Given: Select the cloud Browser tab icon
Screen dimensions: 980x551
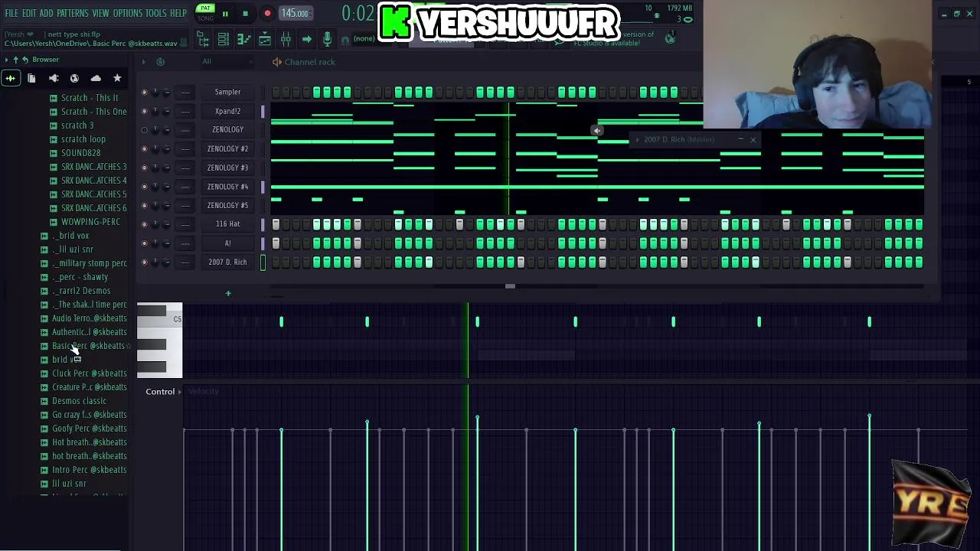Looking at the screenshot, I should [x=96, y=78].
